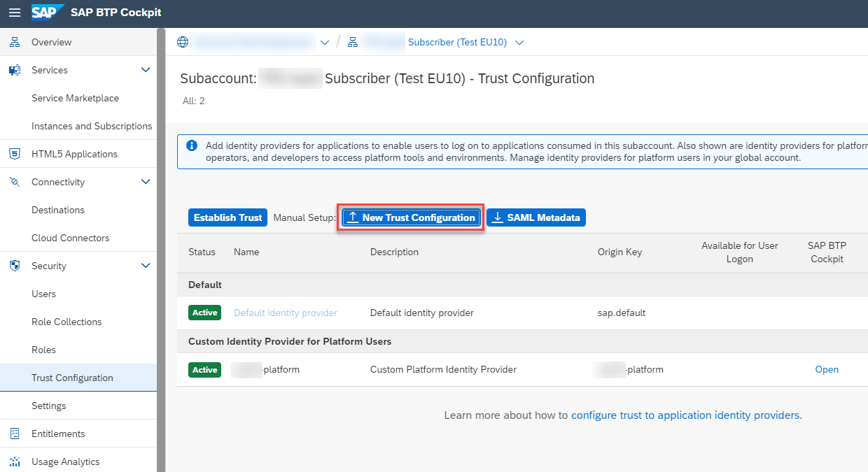Click the Usage Analytics icon
This screenshot has height=472, width=868.
pyautogui.click(x=15, y=462)
